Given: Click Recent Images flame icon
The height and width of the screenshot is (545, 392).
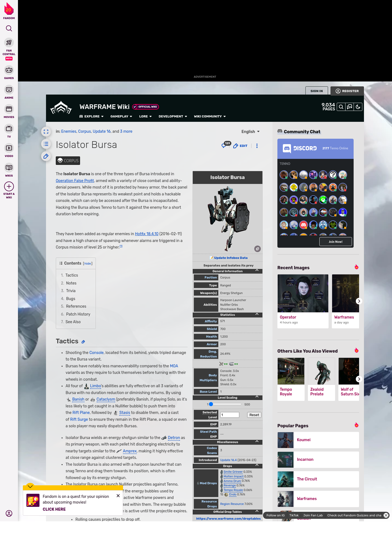Looking at the screenshot, I should (357, 267).
